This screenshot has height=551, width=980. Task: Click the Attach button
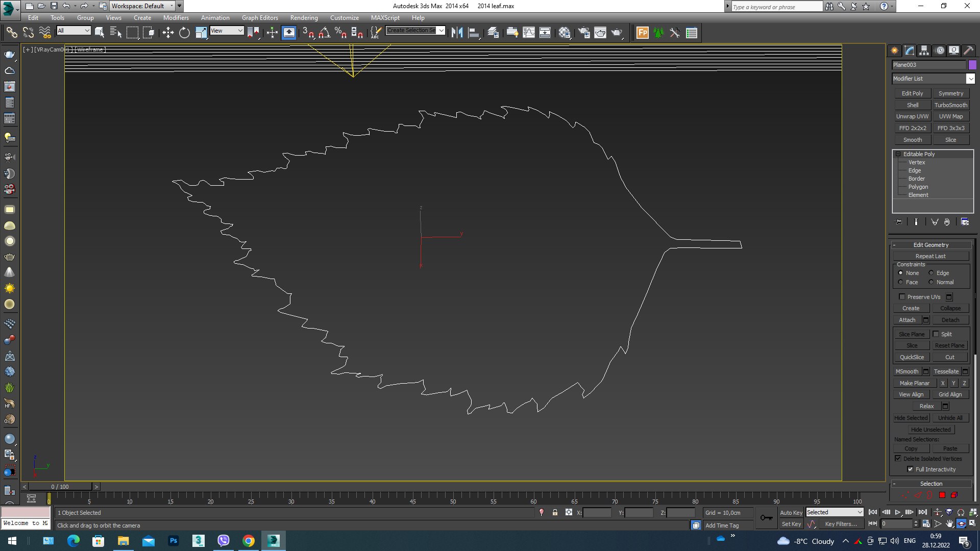[907, 320]
